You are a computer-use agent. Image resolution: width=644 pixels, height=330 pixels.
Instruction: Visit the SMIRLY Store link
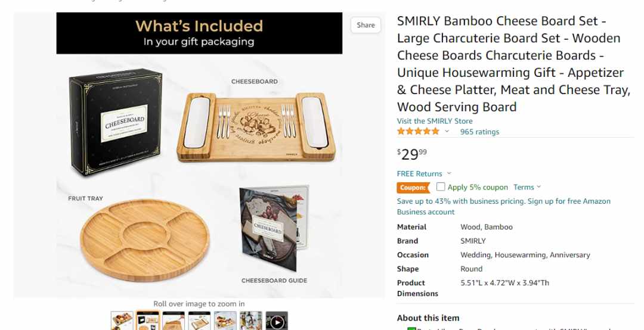pos(435,121)
